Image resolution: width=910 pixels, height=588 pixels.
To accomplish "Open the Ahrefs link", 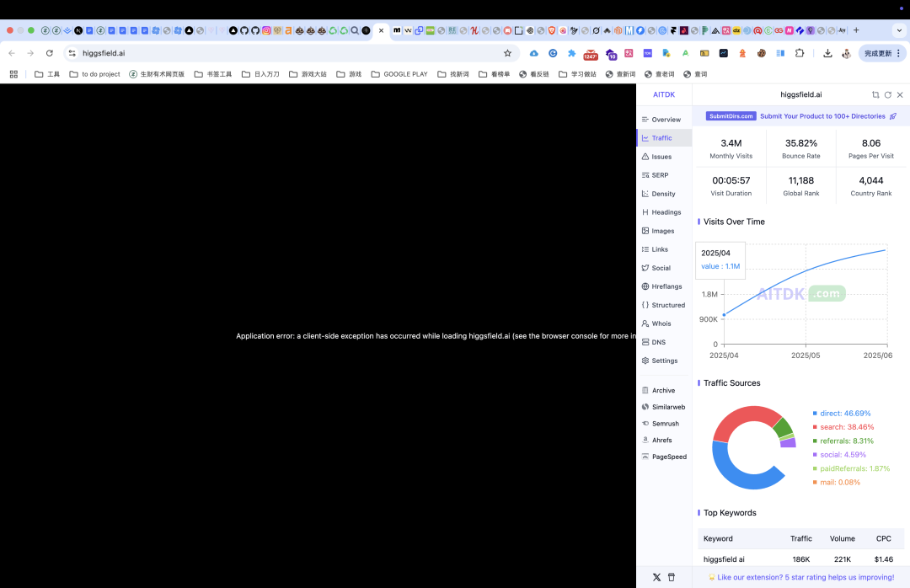I will 656,441.
